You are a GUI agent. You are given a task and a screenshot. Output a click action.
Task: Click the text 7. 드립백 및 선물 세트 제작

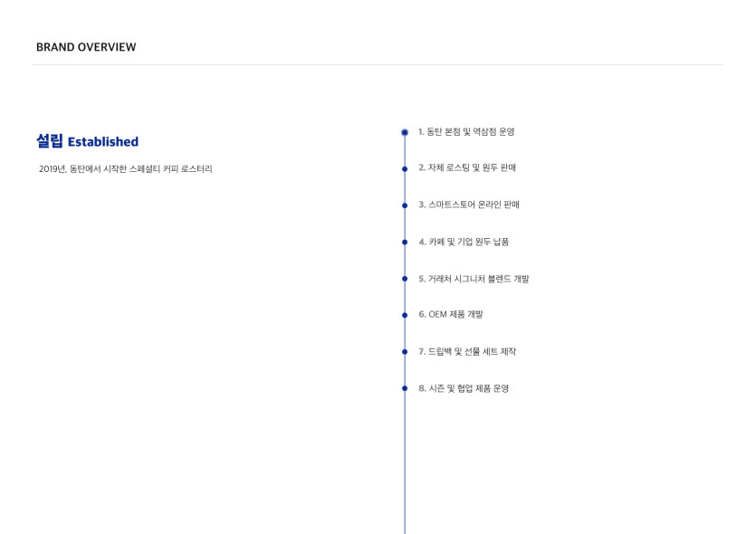[x=467, y=351]
